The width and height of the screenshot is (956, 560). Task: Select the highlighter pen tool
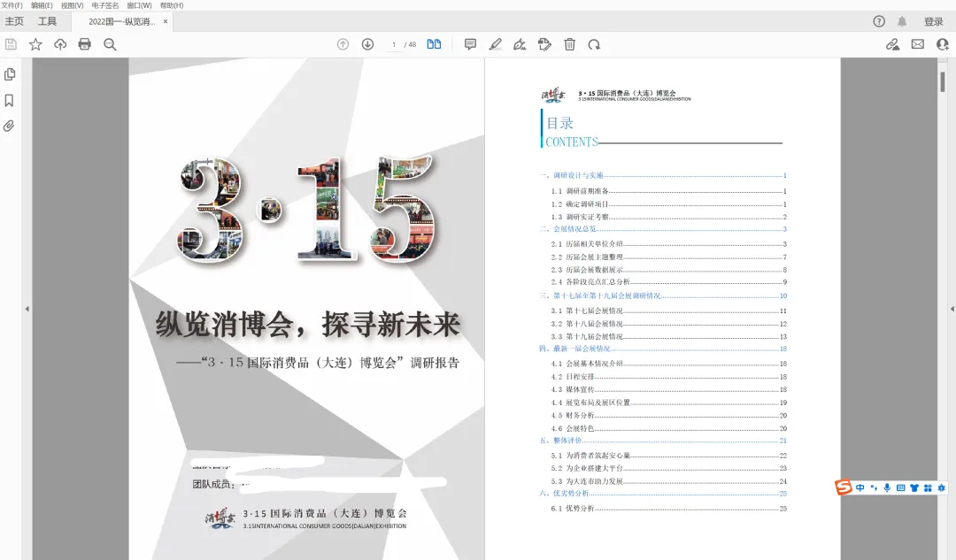495,44
